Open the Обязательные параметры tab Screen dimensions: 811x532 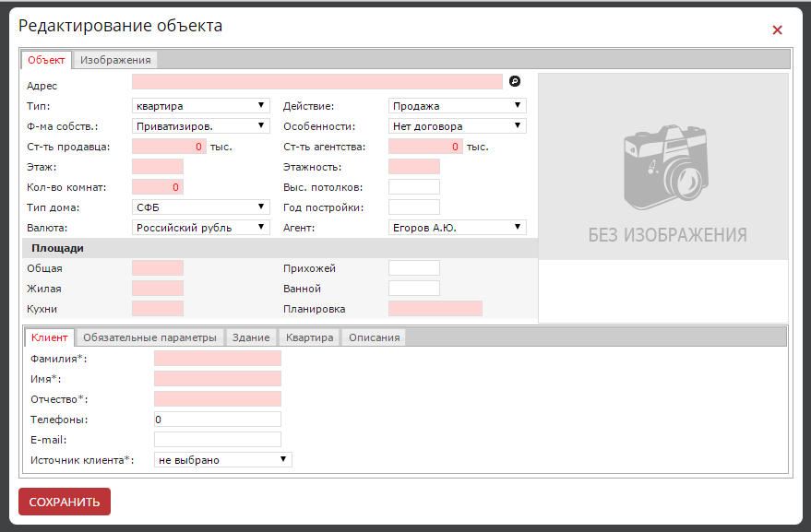click(x=149, y=337)
